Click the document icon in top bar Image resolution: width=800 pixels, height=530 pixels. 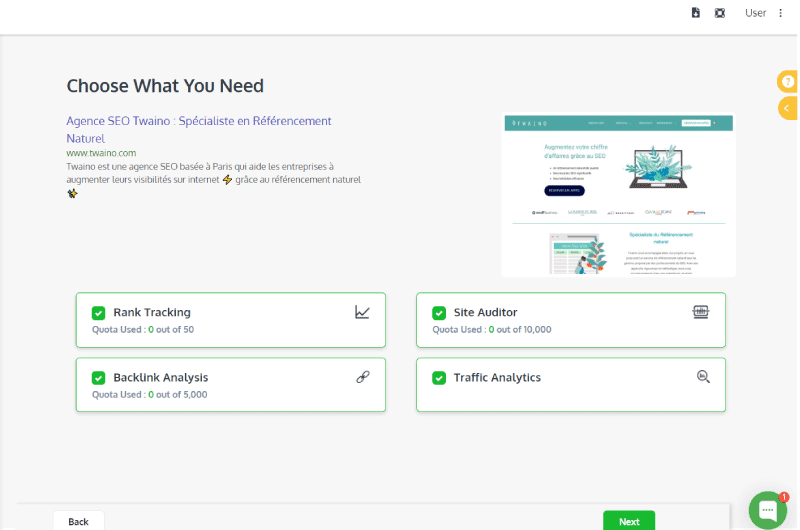tap(695, 13)
